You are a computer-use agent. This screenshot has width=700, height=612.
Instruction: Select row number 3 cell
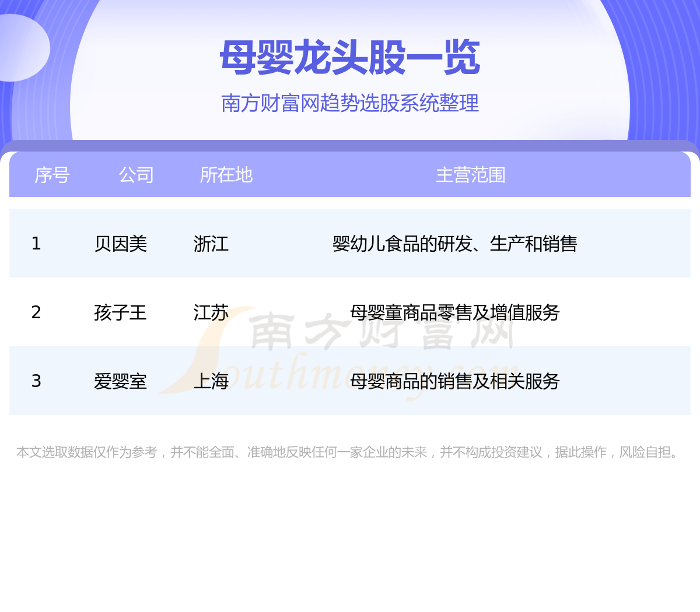point(36,381)
